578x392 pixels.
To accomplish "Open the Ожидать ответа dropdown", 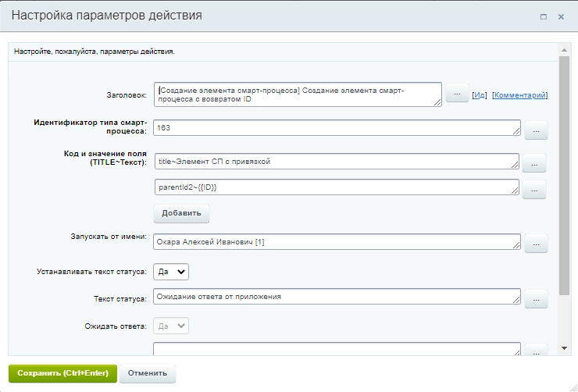I will pyautogui.click(x=171, y=326).
